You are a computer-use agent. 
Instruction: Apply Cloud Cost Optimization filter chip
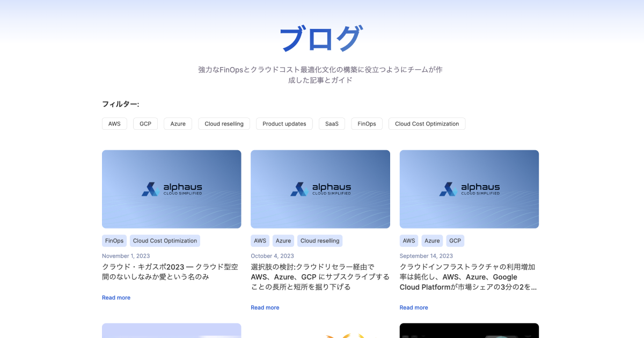(x=427, y=123)
